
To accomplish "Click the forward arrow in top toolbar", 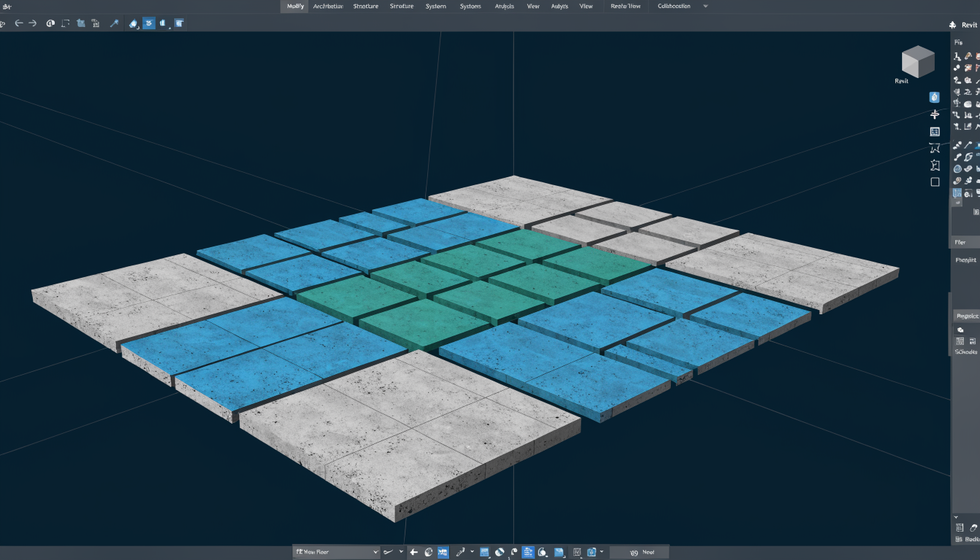I will (x=33, y=23).
